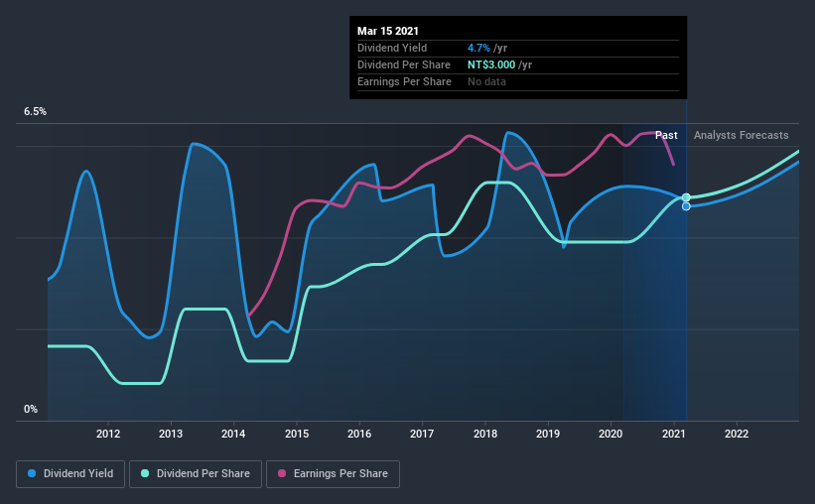Click the 2017 x-axis label
Image resolution: width=815 pixels, height=504 pixels.
(422, 434)
